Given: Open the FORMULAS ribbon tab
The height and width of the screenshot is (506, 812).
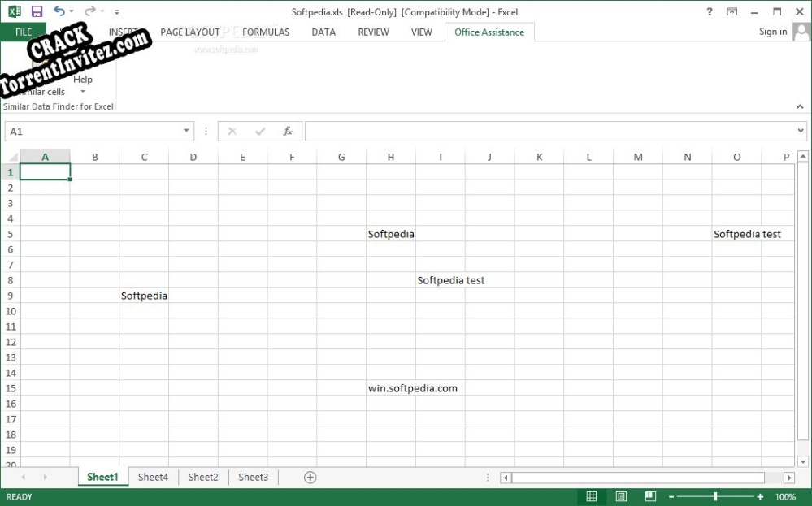Looking at the screenshot, I should point(266,32).
